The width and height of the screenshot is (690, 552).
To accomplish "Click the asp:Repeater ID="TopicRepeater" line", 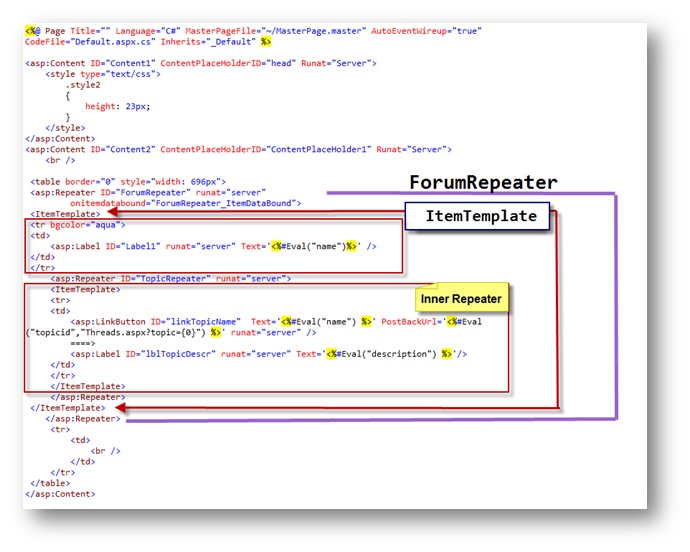I will click(x=171, y=279).
